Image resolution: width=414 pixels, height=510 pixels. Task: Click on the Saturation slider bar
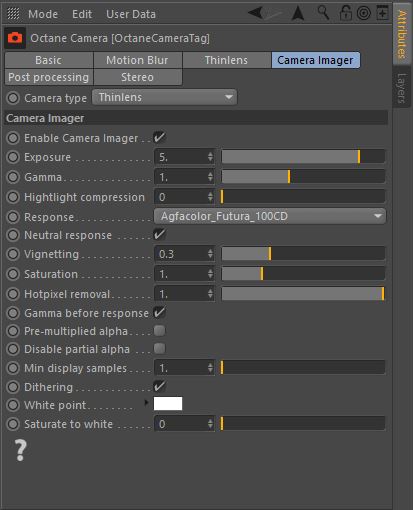click(303, 274)
